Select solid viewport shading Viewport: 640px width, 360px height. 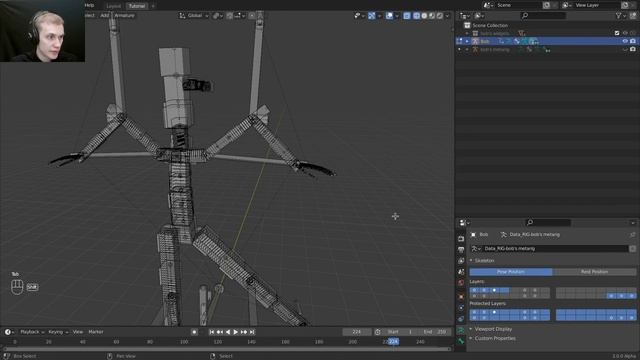424,16
